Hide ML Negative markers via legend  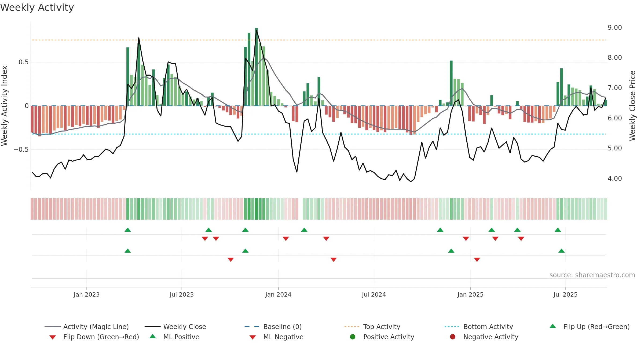[276, 337]
